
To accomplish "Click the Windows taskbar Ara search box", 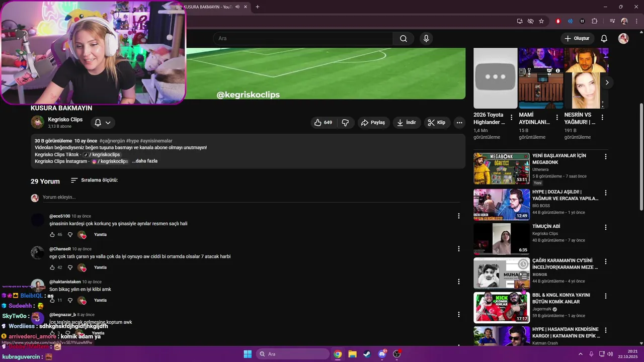I will tap(292, 354).
